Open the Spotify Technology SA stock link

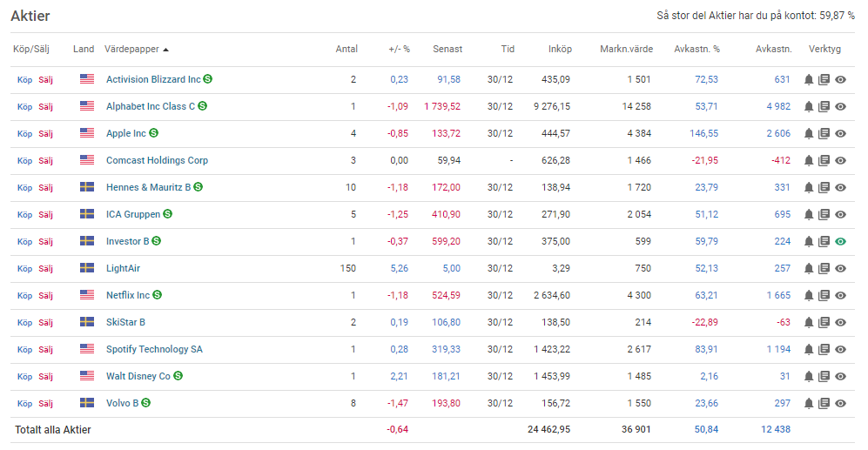[x=154, y=349]
